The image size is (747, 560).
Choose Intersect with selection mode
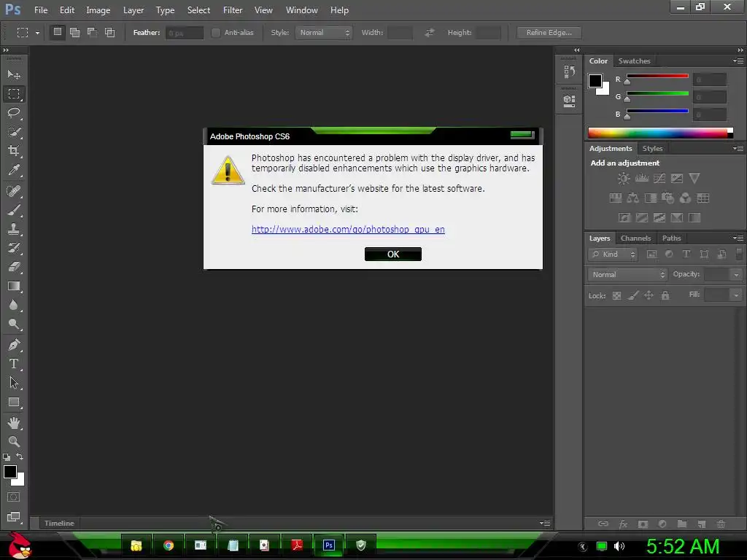[x=110, y=32]
